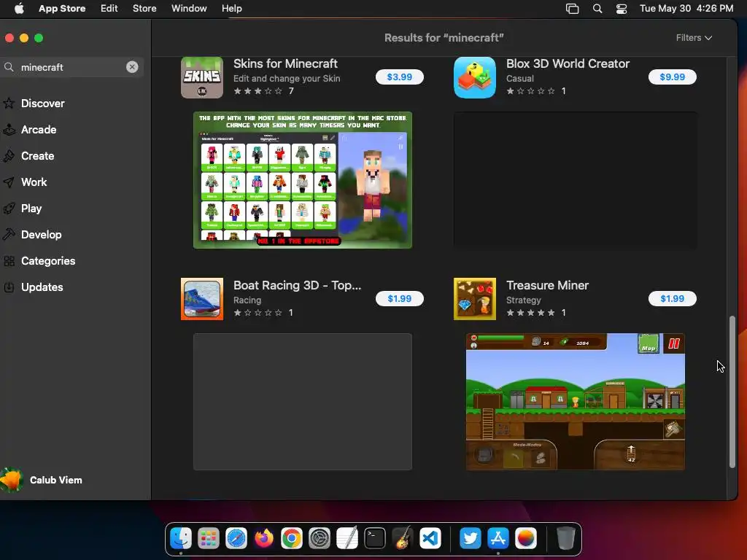Open the Trash from the dock
The height and width of the screenshot is (560, 747).
click(565, 539)
